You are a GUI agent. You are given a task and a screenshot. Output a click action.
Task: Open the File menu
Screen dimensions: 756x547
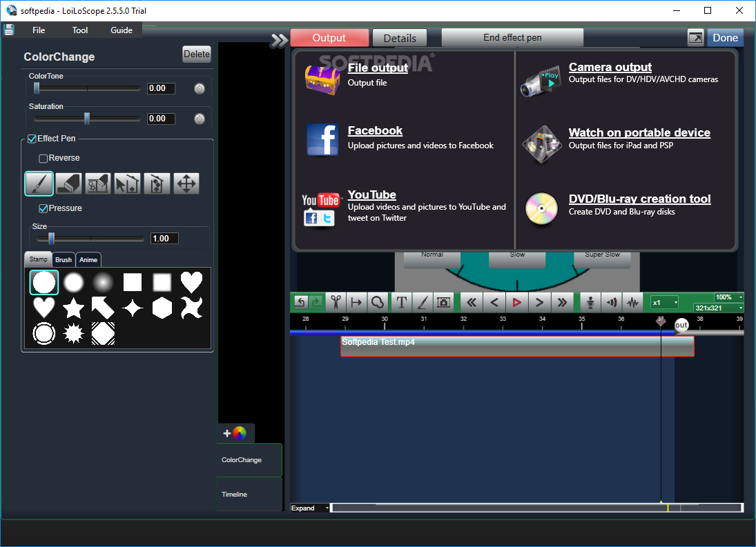[x=39, y=30]
